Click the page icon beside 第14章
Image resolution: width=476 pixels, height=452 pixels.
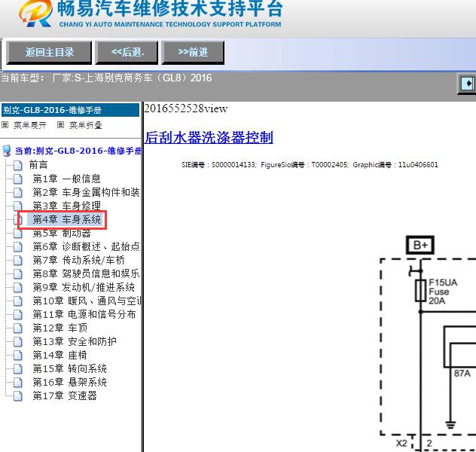pyautogui.click(x=17, y=355)
